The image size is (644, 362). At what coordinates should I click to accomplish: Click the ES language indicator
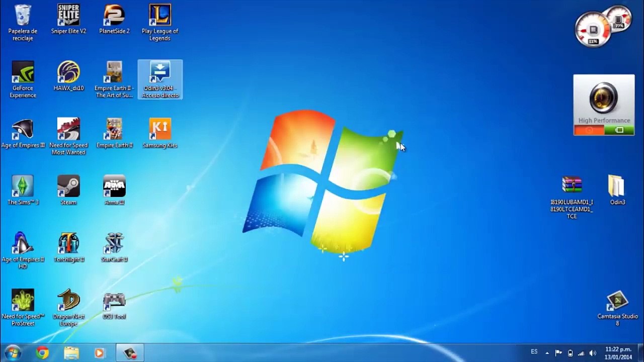(534, 352)
